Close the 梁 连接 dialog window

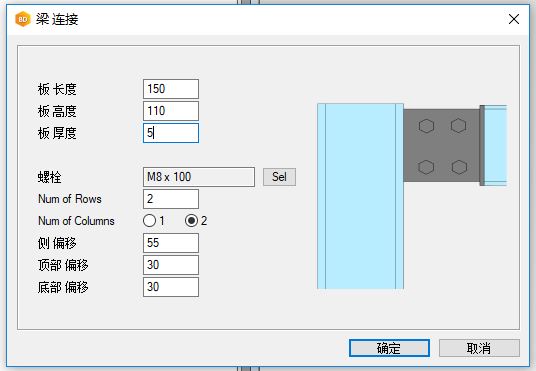(x=514, y=19)
